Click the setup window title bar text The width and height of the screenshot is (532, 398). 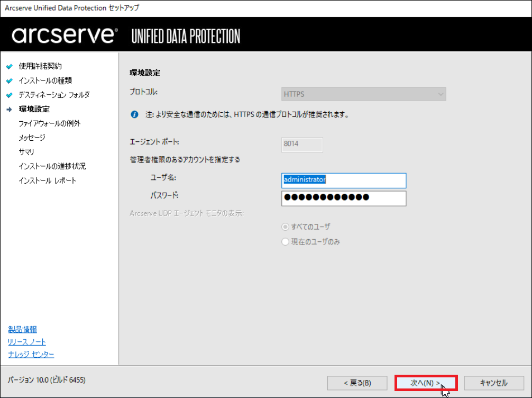tap(72, 8)
